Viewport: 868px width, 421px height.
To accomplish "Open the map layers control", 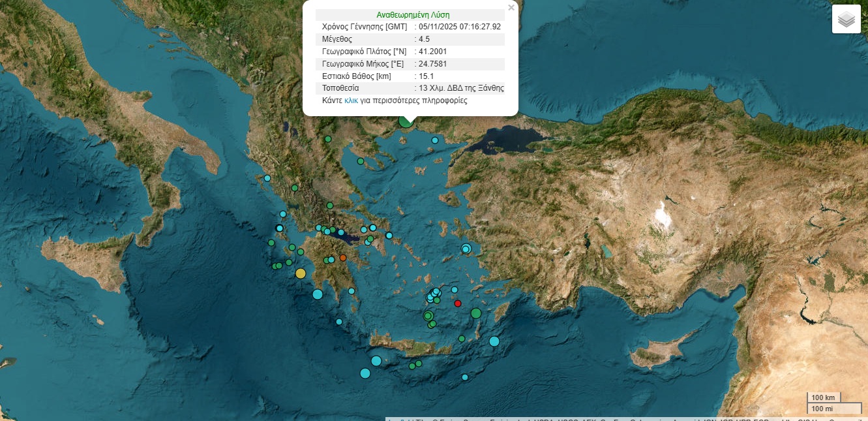I will (846, 20).
